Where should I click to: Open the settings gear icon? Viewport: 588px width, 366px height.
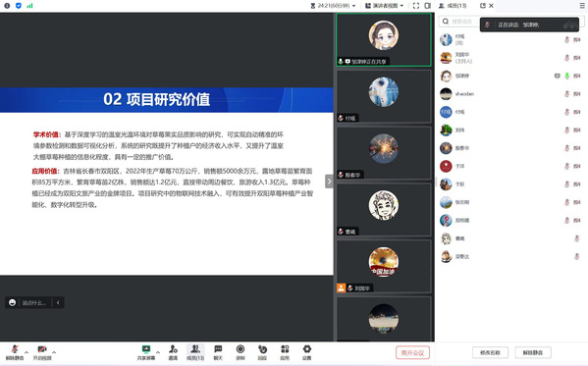coord(306,352)
